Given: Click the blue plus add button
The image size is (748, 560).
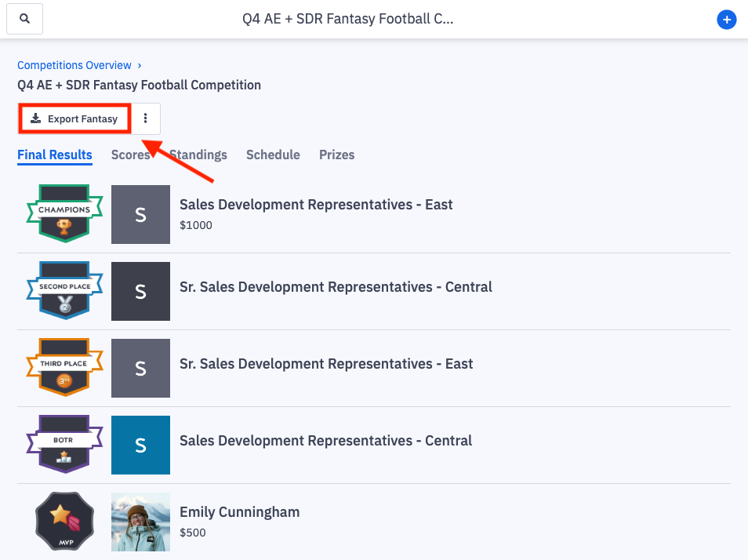Looking at the screenshot, I should coord(727,20).
